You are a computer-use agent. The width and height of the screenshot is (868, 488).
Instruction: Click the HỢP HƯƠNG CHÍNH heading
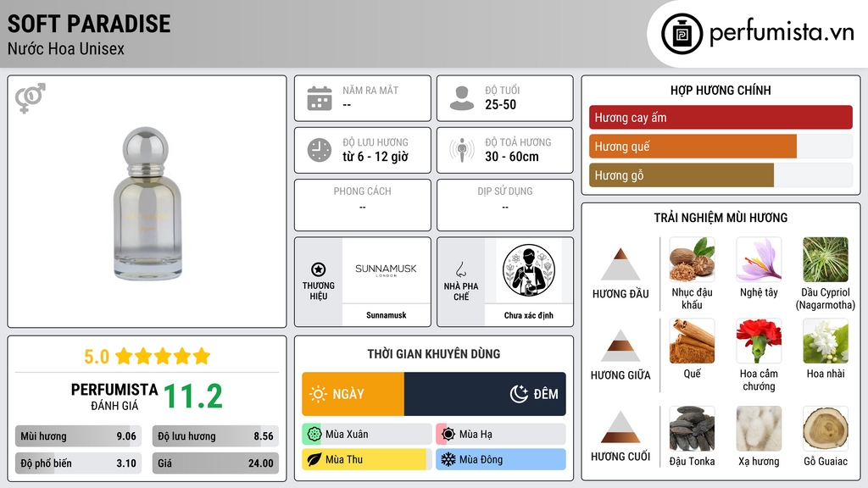coord(721,90)
